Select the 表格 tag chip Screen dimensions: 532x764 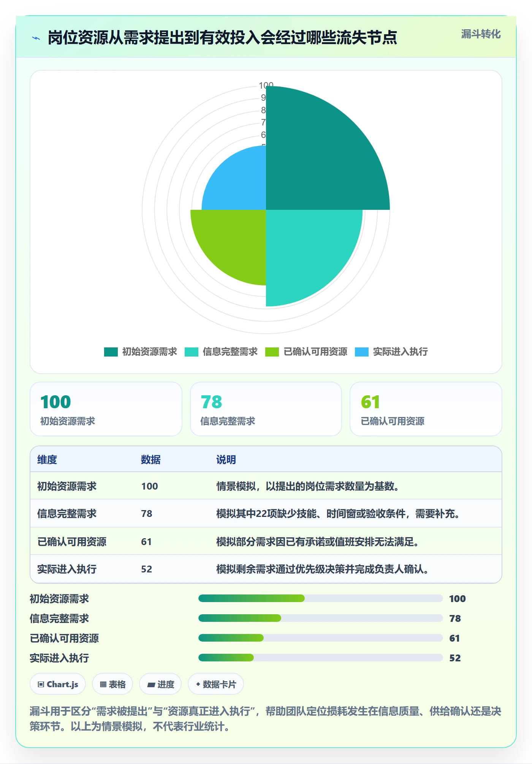click(112, 684)
